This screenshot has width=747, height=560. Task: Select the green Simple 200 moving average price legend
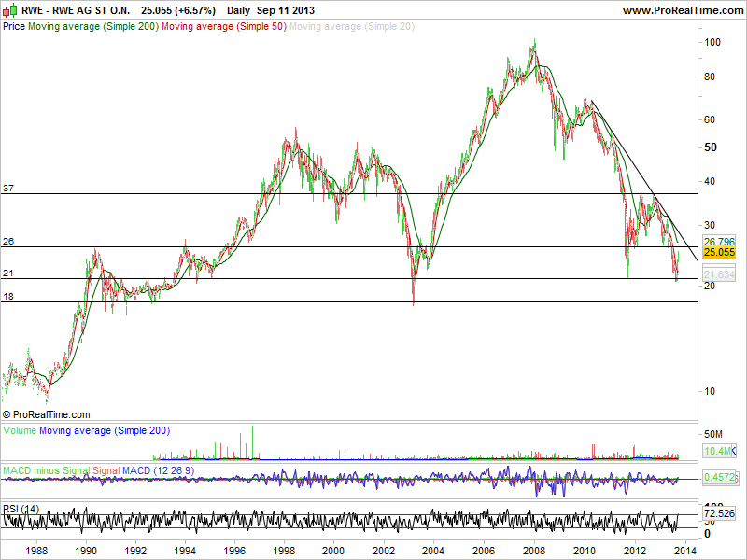click(93, 27)
